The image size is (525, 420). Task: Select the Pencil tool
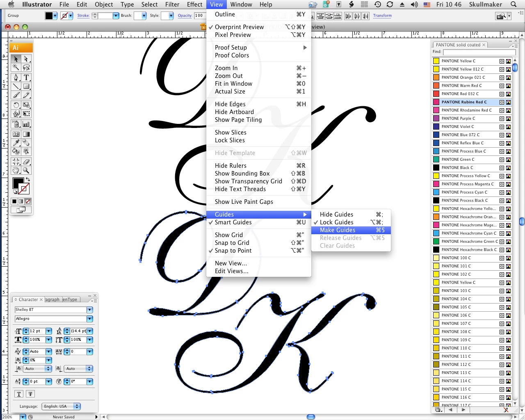(x=26, y=95)
